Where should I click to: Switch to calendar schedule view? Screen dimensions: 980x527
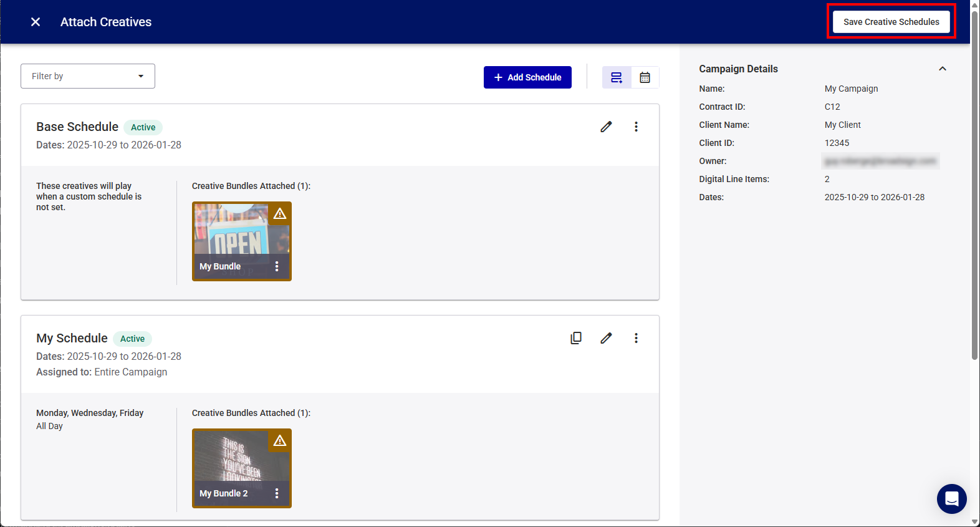(645, 77)
